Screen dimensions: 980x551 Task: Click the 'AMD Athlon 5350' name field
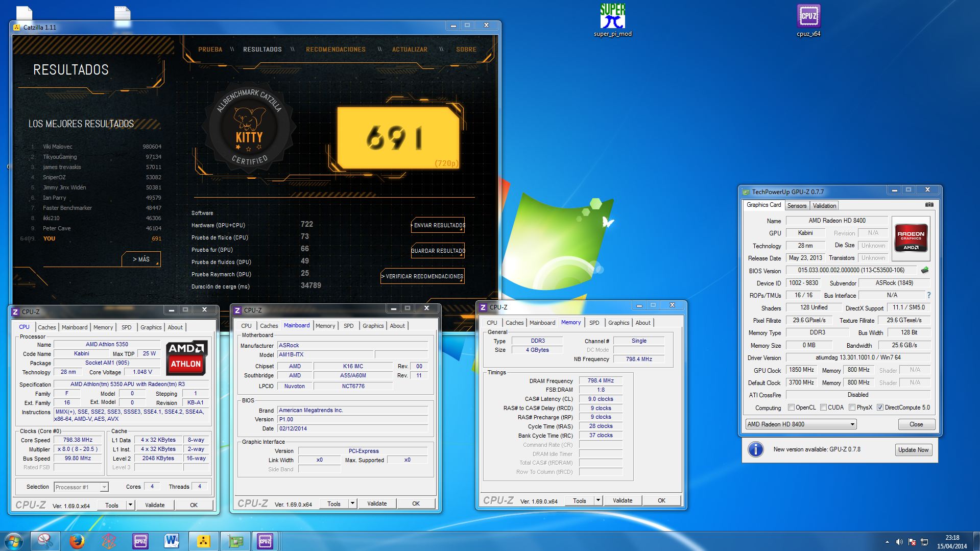(x=107, y=345)
